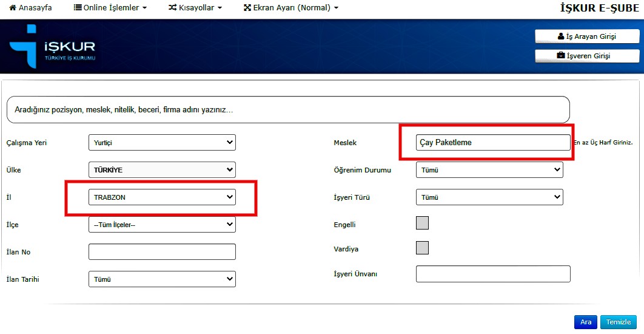Go to Anasayfa
This screenshot has height=334, width=644.
[x=30, y=7]
